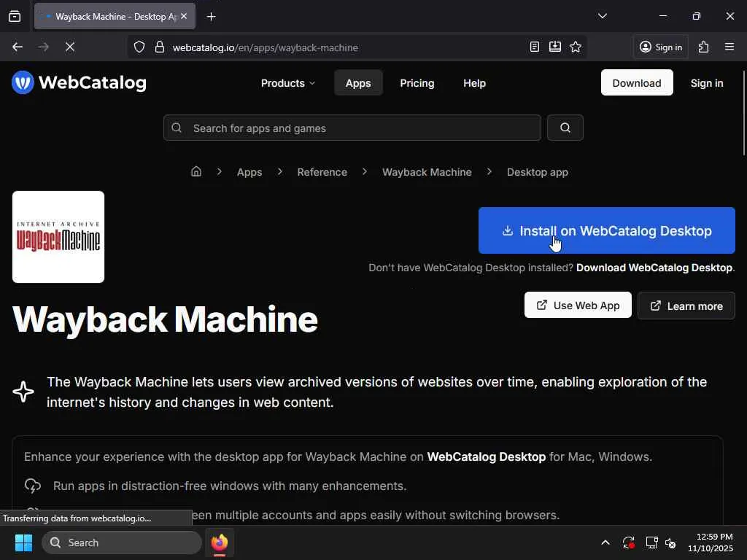Click Learn more button

pos(686,306)
